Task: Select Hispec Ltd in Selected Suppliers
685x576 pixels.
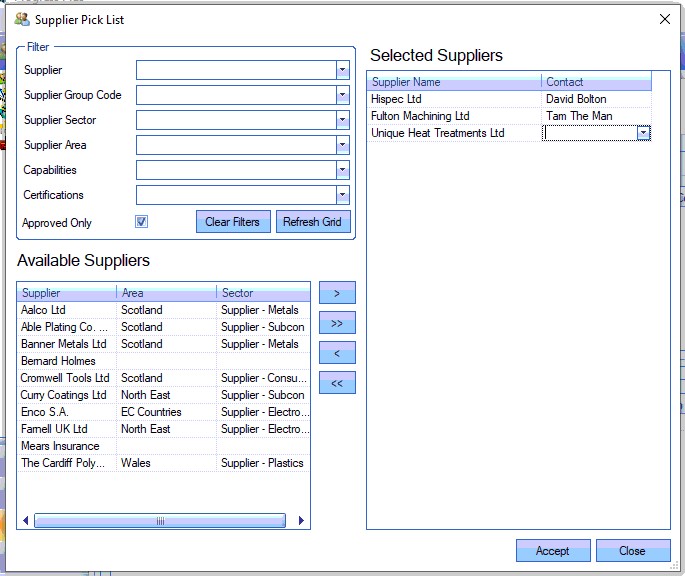Action: [x=454, y=99]
